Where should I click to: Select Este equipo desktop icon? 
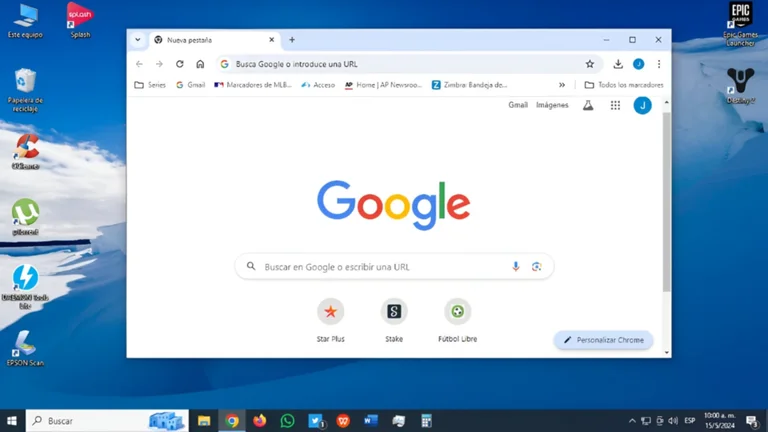pyautogui.click(x=25, y=21)
